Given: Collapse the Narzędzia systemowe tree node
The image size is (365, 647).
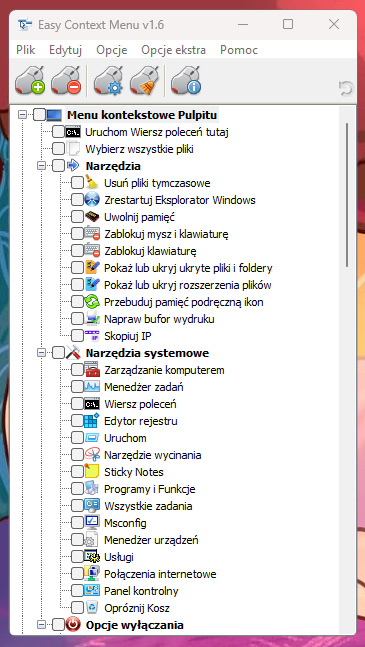Looking at the screenshot, I should (x=41, y=353).
